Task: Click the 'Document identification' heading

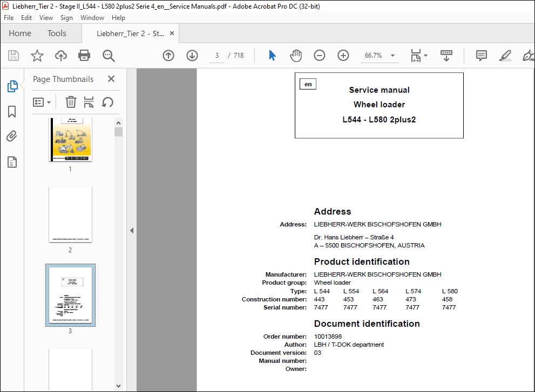Action: [x=367, y=324]
